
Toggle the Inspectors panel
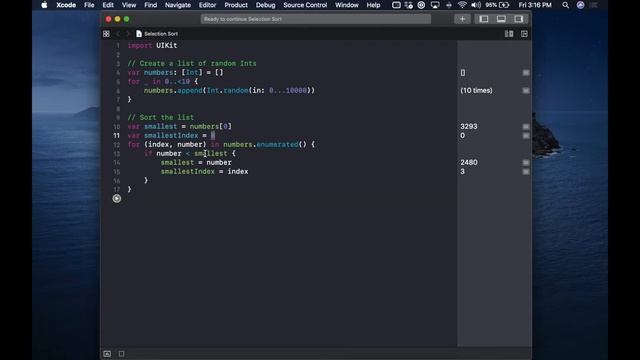519,19
